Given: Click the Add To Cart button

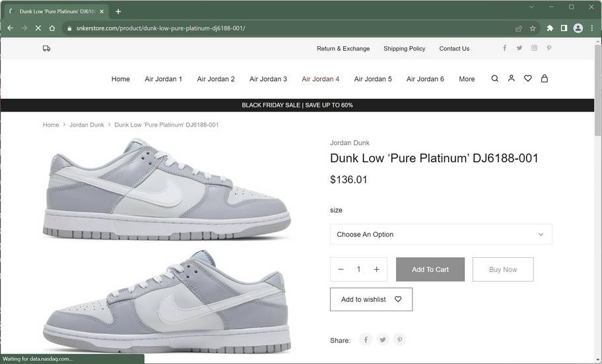Looking at the screenshot, I should (430, 269).
